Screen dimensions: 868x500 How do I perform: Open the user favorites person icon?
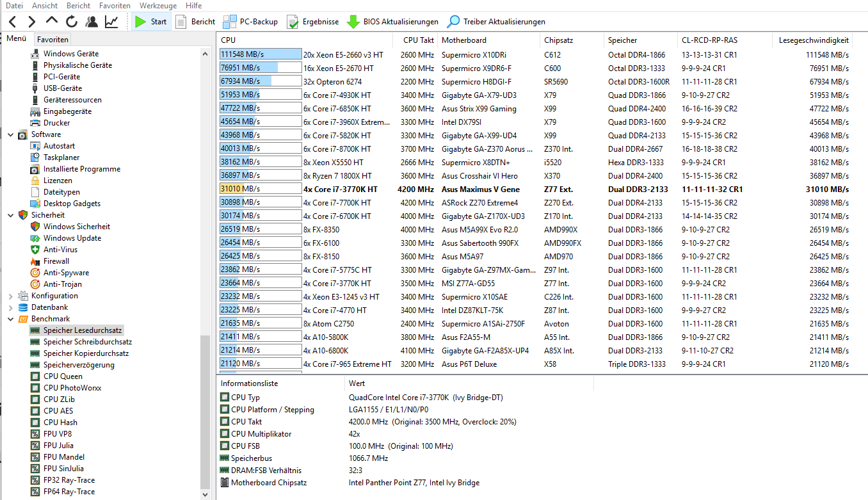click(x=92, y=22)
